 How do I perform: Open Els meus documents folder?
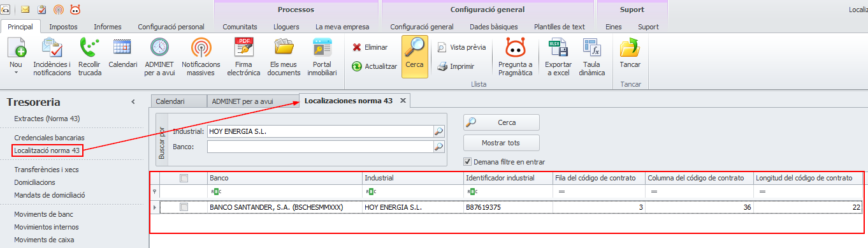click(285, 57)
